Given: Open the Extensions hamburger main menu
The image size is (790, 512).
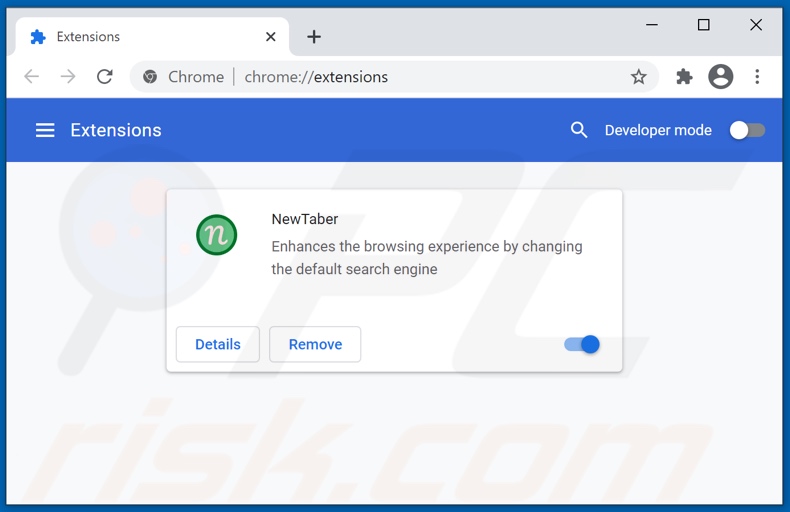Looking at the screenshot, I should (x=45, y=130).
